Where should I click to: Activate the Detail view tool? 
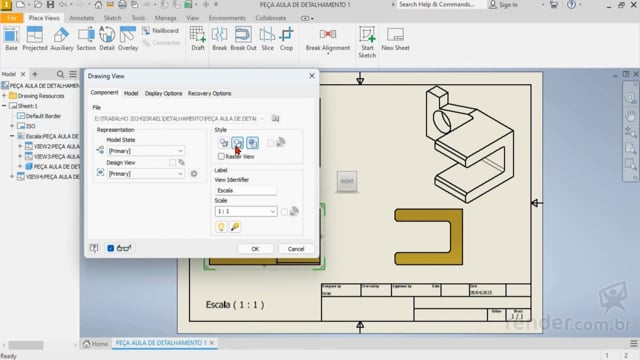[107, 39]
